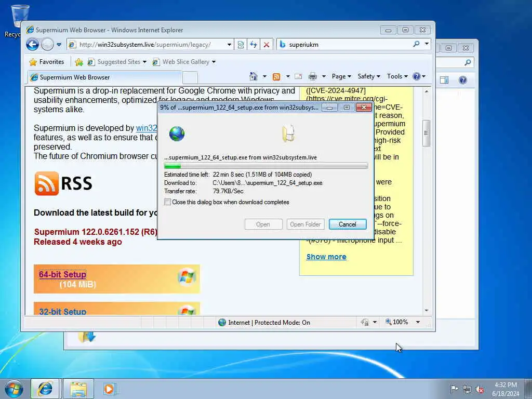Click the background window's search magnifier
The image size is (532, 399).
(468, 62)
